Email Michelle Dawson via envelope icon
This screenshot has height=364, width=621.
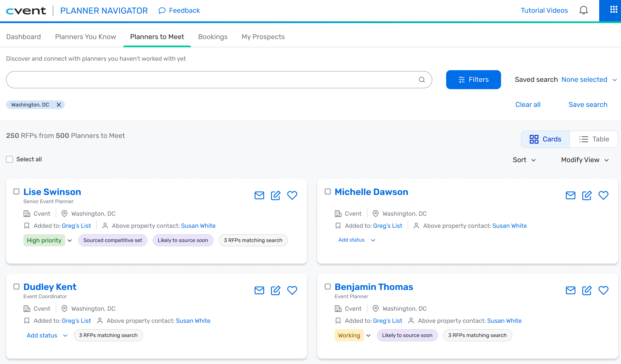click(570, 195)
